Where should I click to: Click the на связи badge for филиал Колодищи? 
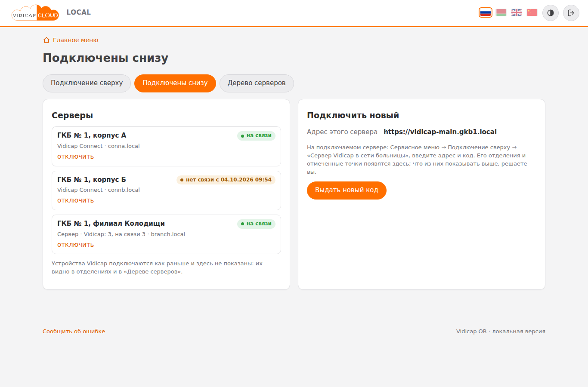(256, 224)
